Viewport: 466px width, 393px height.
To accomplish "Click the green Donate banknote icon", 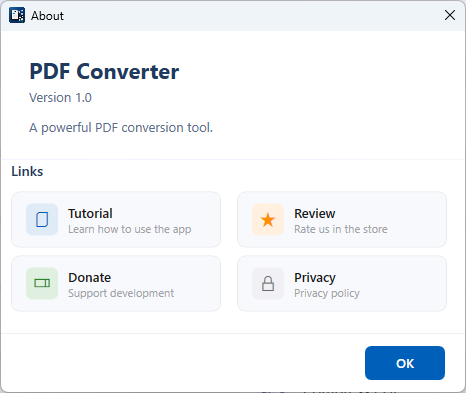I will 42,283.
